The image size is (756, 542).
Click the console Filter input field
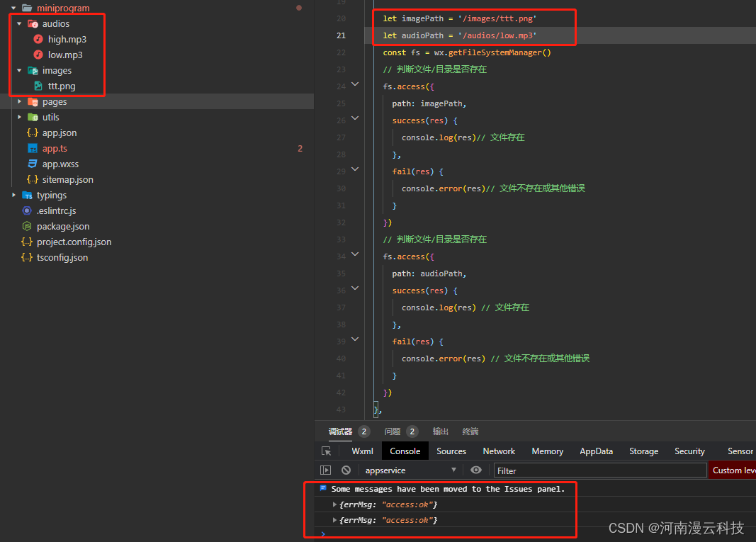(599, 470)
